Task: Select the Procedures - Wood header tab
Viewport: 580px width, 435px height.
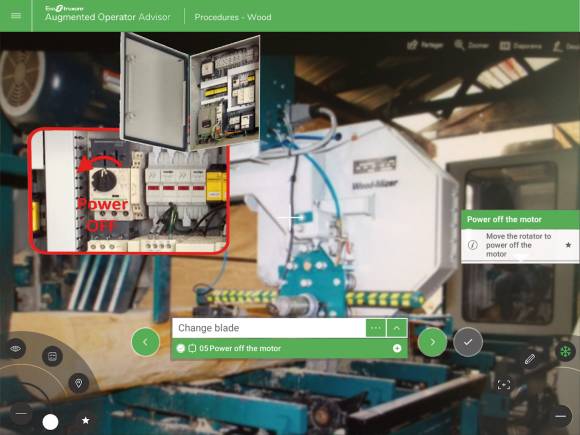Action: tap(233, 17)
